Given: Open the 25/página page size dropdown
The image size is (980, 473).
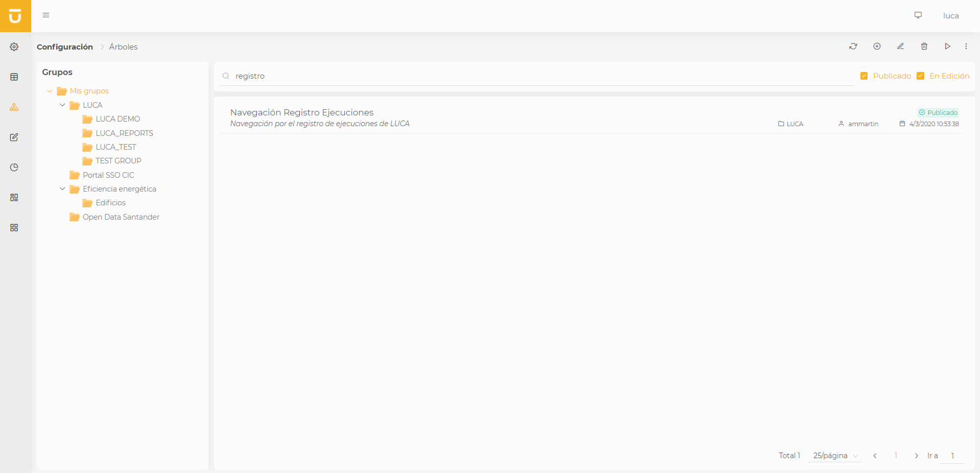Looking at the screenshot, I should [x=835, y=456].
